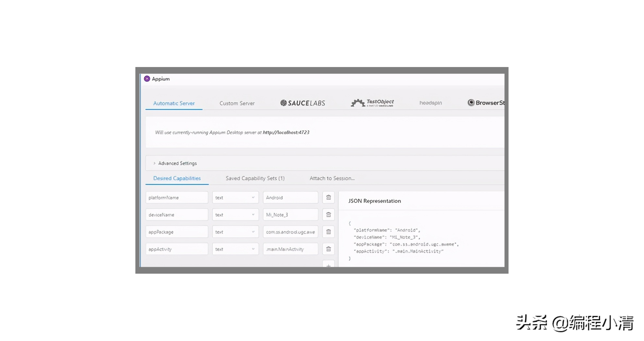The width and height of the screenshot is (644, 341).
Task: Edit the Android value field
Action: 291,198
